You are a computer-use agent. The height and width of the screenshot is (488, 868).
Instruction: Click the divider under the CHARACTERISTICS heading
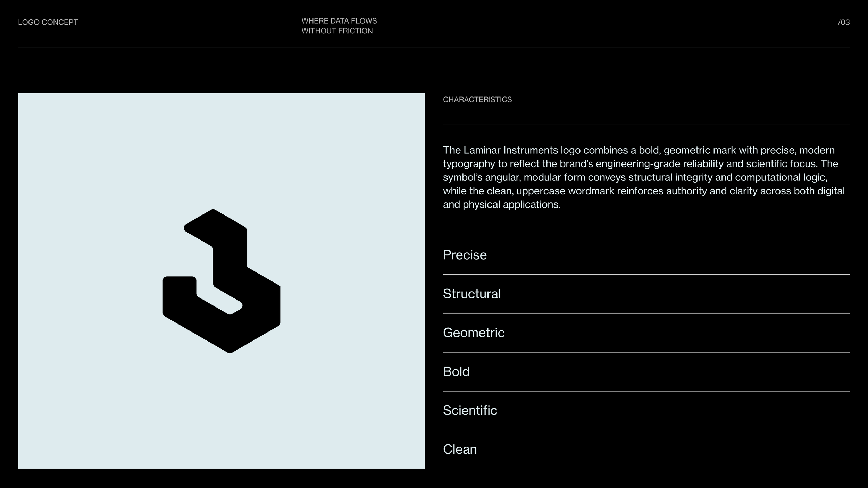(646, 124)
